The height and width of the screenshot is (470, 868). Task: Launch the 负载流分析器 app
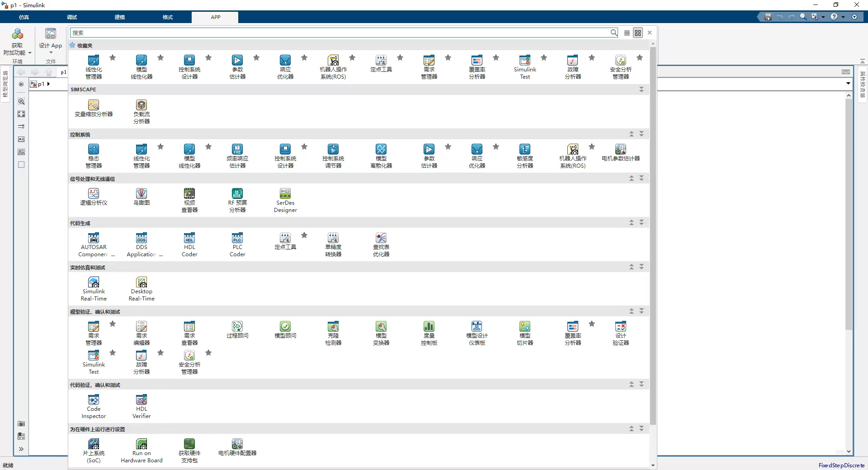(142, 112)
